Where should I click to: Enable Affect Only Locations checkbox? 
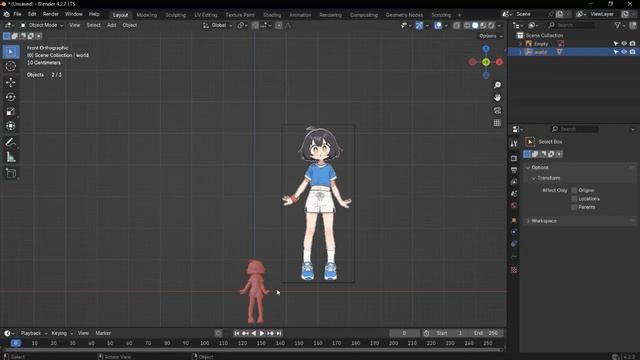pos(574,199)
